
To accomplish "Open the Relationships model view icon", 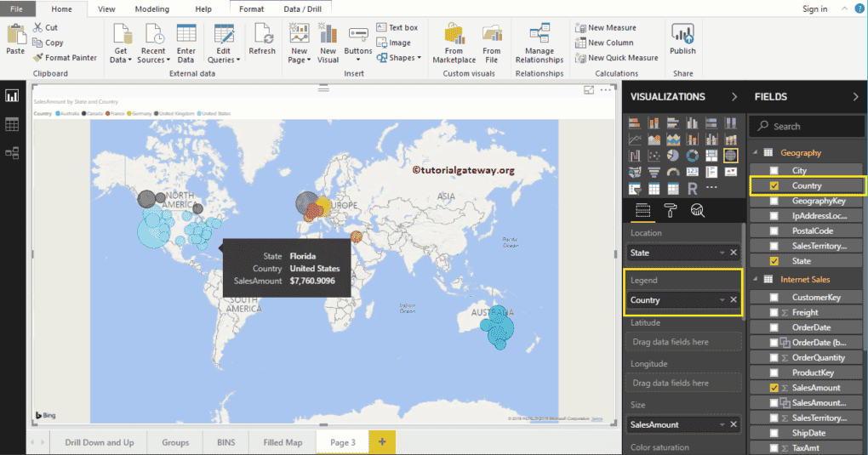I will [x=12, y=153].
